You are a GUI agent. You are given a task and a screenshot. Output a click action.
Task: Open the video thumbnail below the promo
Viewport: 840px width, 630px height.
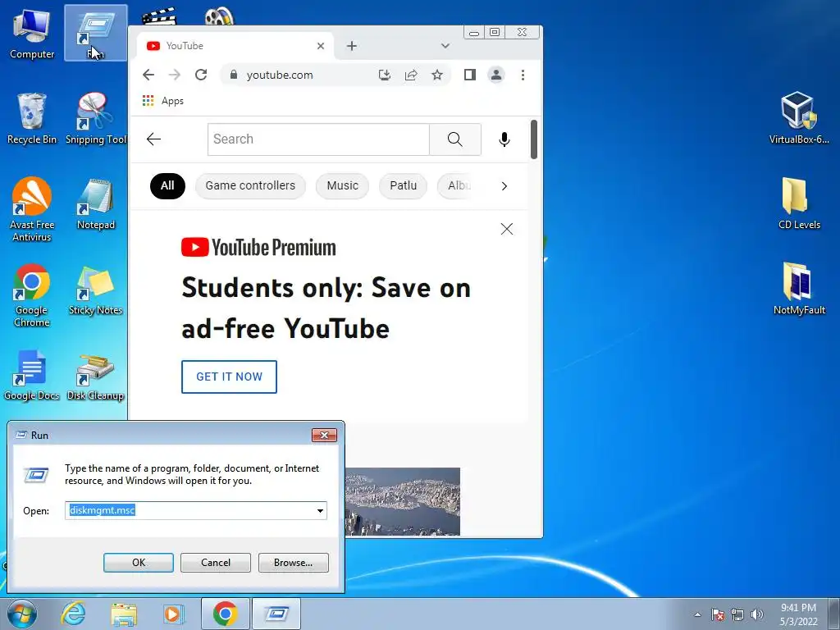click(x=402, y=501)
